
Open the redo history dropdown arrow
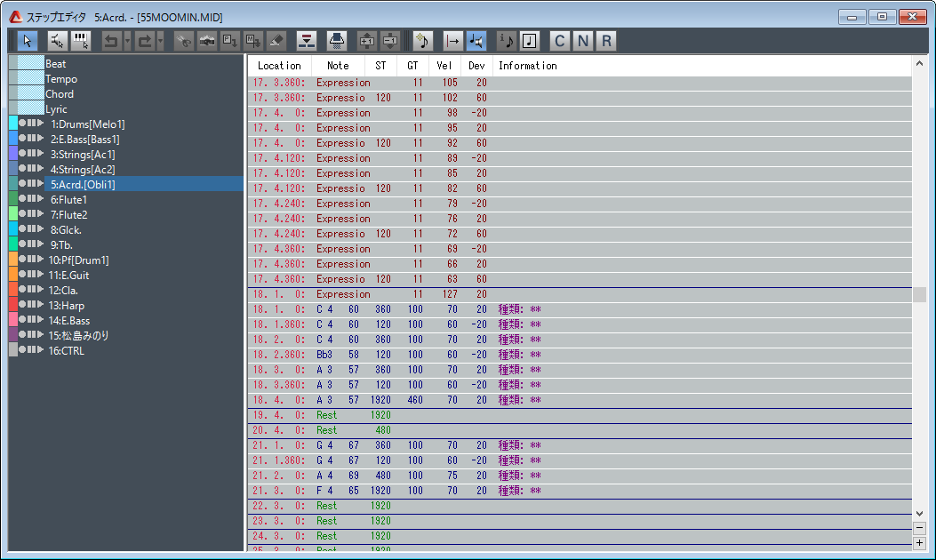click(161, 41)
